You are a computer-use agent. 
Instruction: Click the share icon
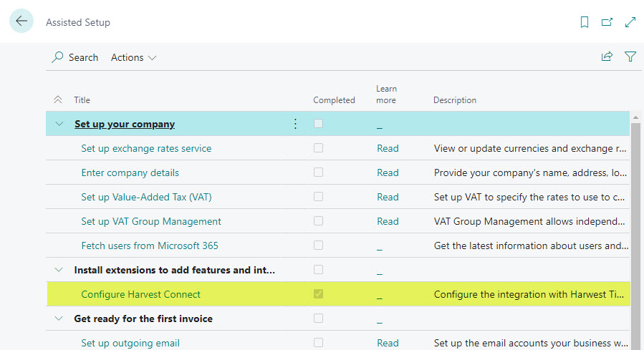[x=607, y=57]
